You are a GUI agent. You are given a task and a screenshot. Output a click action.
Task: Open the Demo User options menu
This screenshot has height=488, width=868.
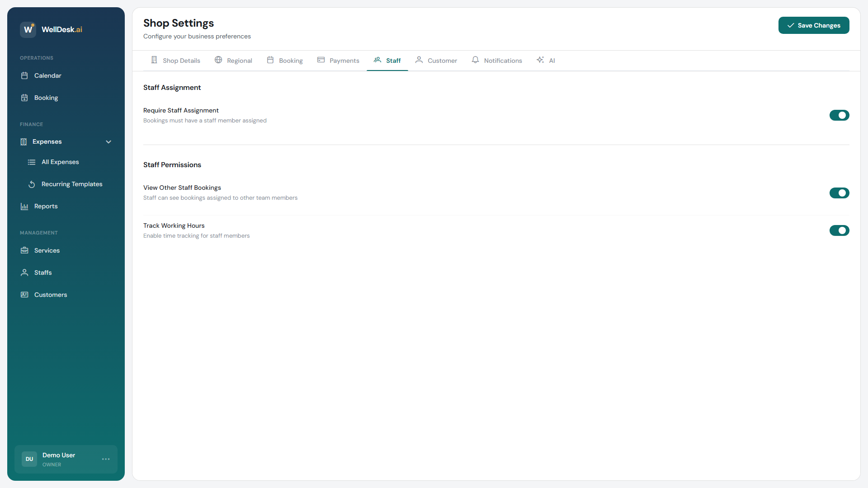(x=106, y=459)
